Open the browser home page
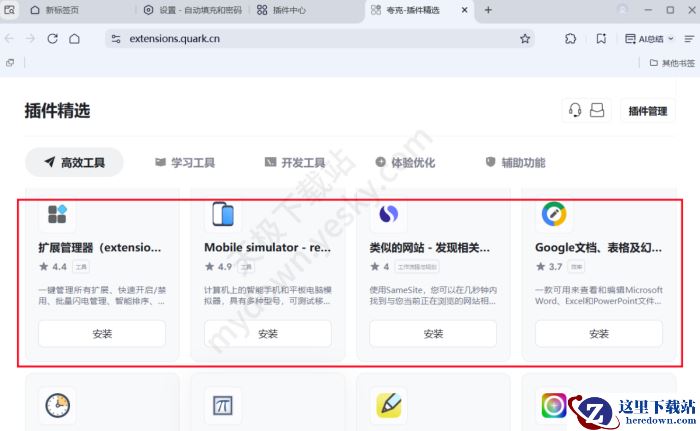The height and width of the screenshot is (431, 700). click(x=75, y=39)
